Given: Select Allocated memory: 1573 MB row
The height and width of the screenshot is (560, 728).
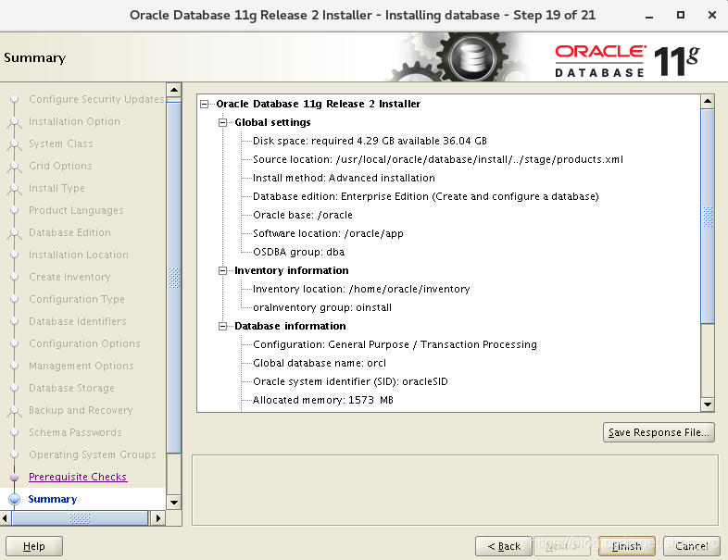Looking at the screenshot, I should pyautogui.click(x=322, y=400).
